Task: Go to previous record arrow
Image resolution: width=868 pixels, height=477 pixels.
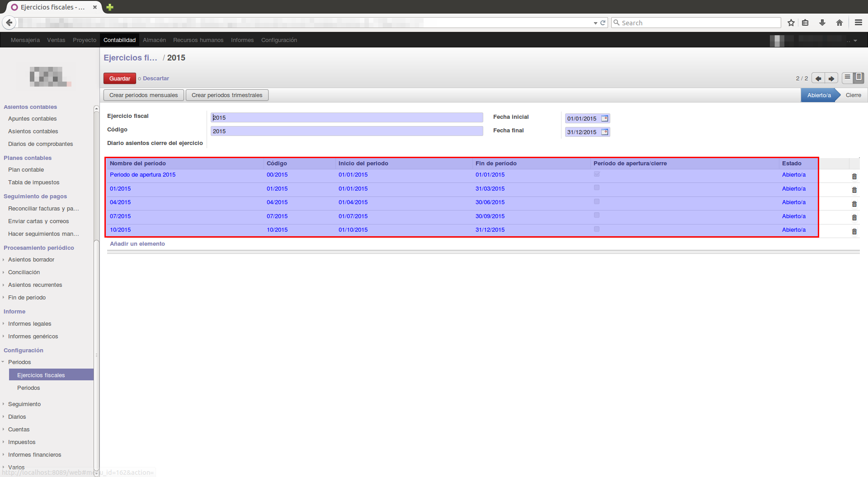Action: pos(818,78)
